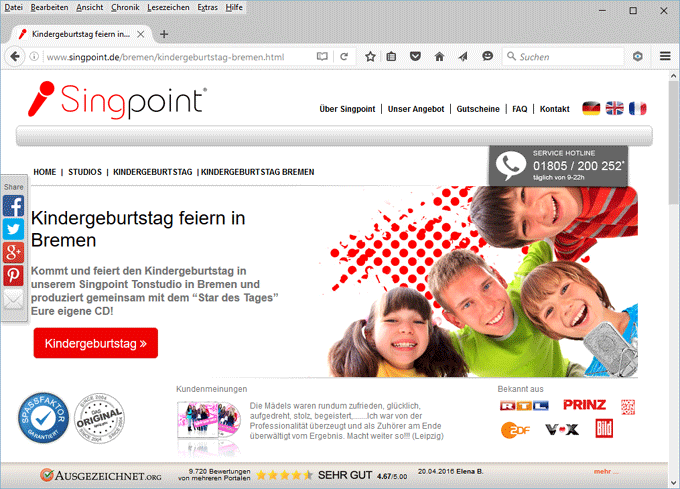680x489 pixels.
Task: Click the mehr link in rating bar
Action: coord(606,472)
